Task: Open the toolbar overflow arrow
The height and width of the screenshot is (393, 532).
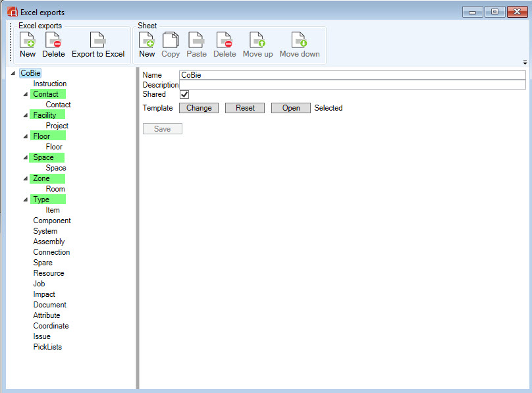Action: [525, 63]
